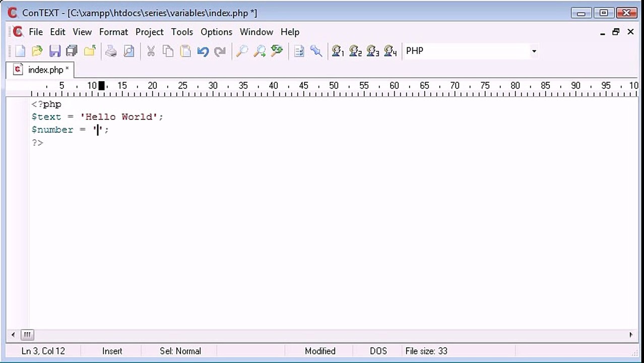
Task: Click the Open file folder icon
Action: point(37,51)
